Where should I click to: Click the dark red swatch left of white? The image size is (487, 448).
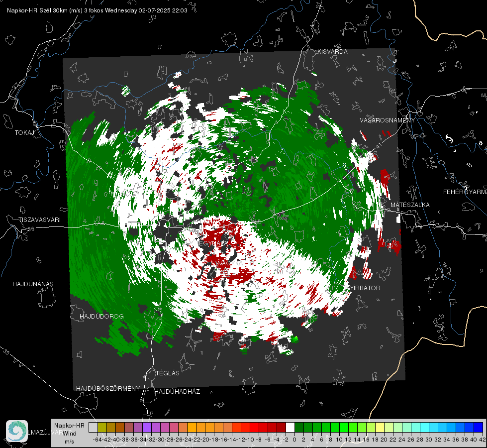coord(281,427)
